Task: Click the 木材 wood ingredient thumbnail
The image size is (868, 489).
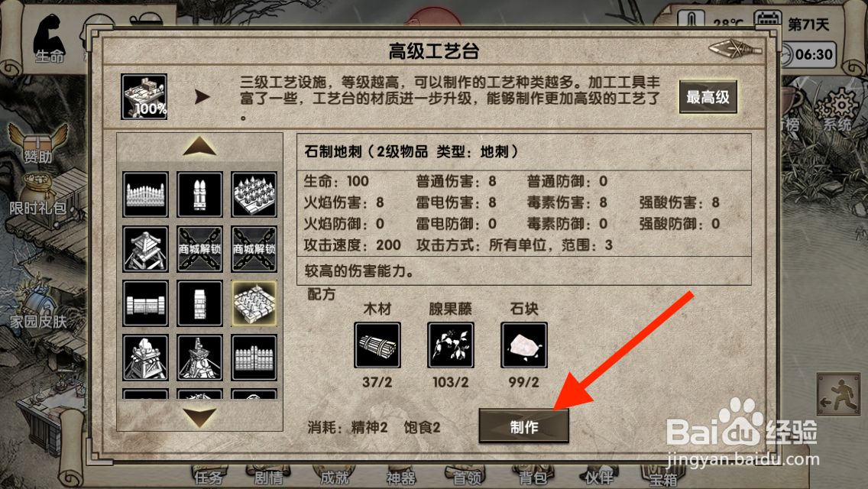Action: [377, 345]
